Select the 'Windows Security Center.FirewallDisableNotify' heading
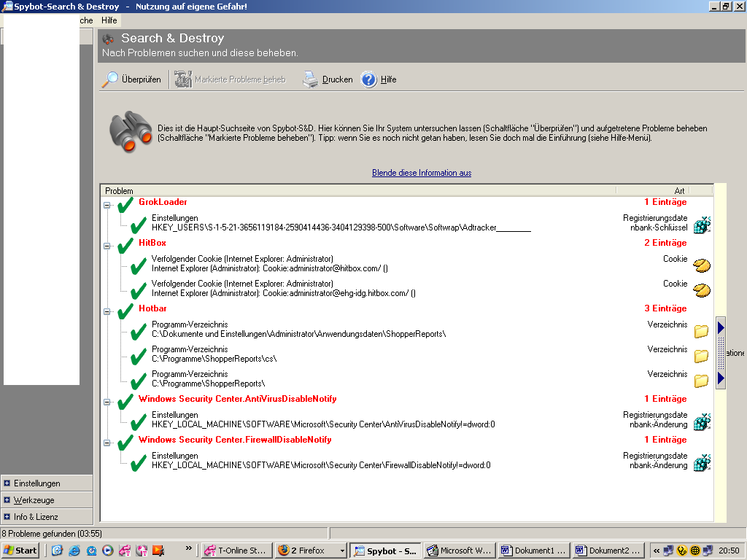The width and height of the screenshot is (747, 560). 235,440
